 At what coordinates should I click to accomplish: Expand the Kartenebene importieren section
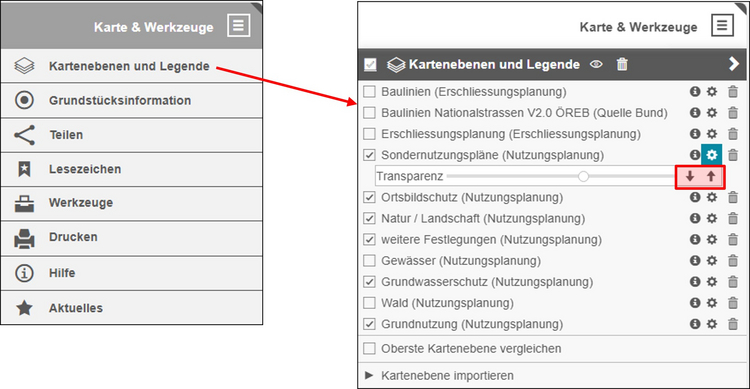[x=440, y=376]
